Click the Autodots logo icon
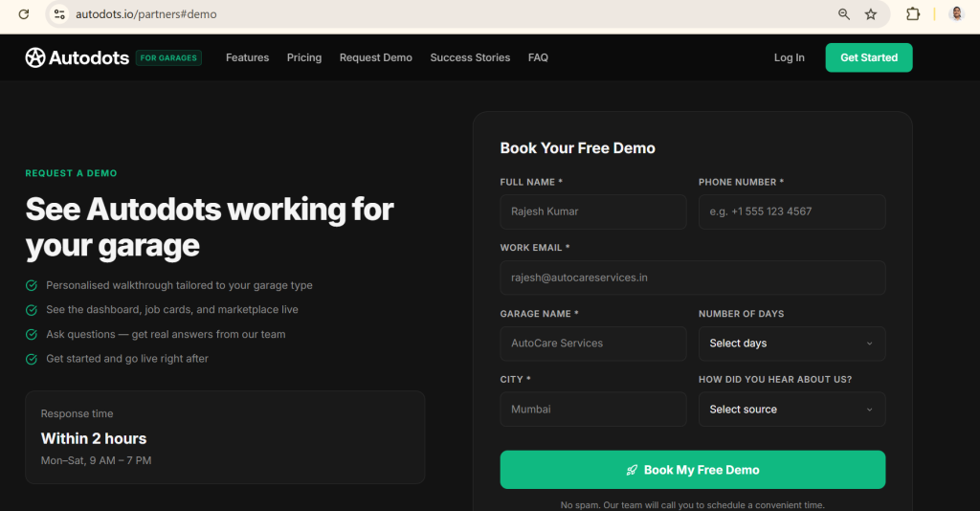This screenshot has height=511, width=980. (35, 57)
